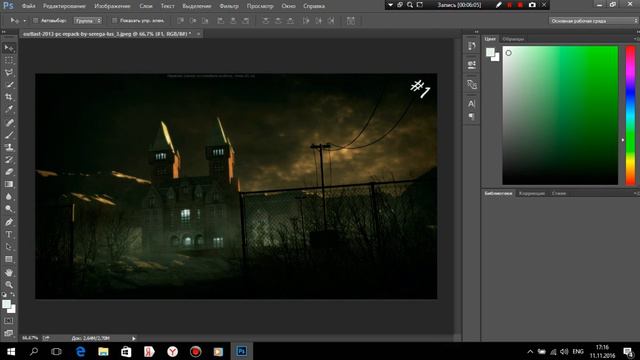Image resolution: width=640 pixels, height=360 pixels.
Task: Select the Clone Stamp tool
Action: tap(9, 147)
